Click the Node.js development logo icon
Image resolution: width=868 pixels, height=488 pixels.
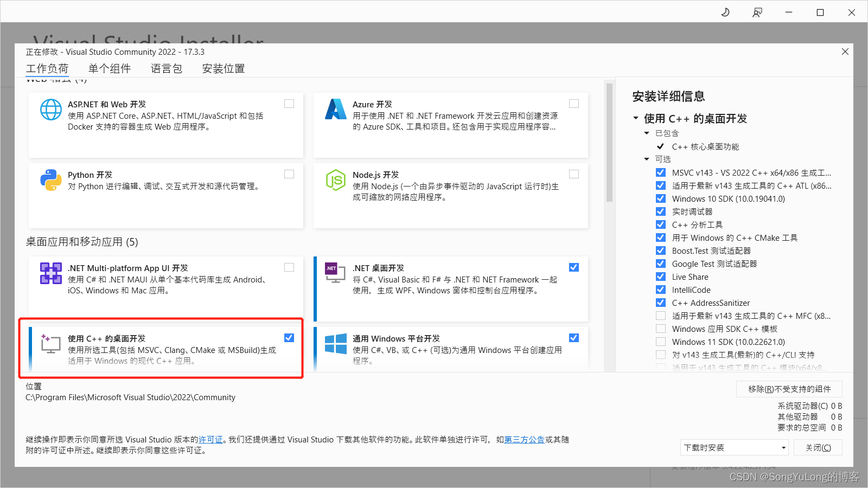336,180
